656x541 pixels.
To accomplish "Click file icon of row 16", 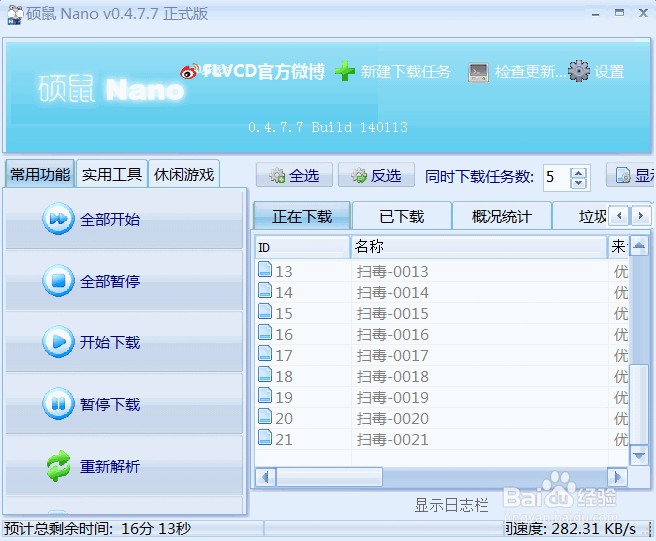I will tap(265, 332).
